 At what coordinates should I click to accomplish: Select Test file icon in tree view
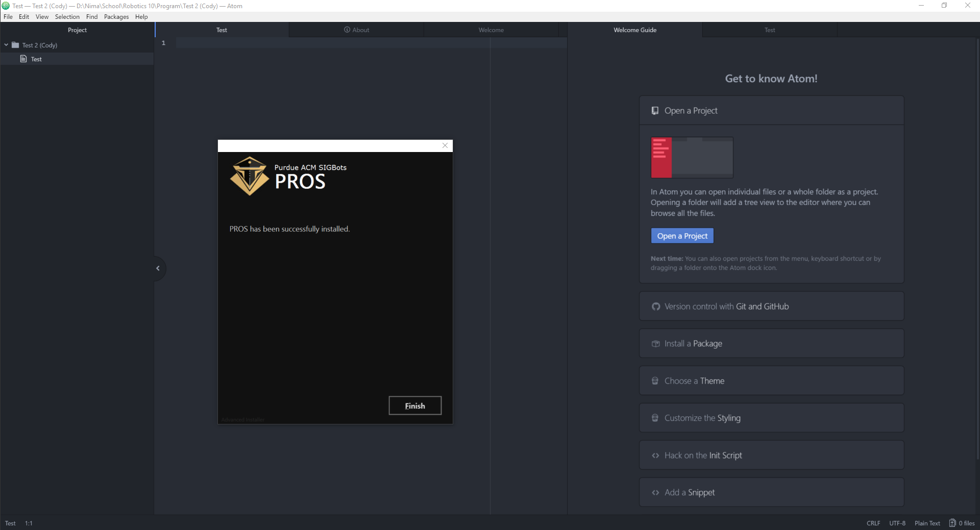click(x=23, y=59)
